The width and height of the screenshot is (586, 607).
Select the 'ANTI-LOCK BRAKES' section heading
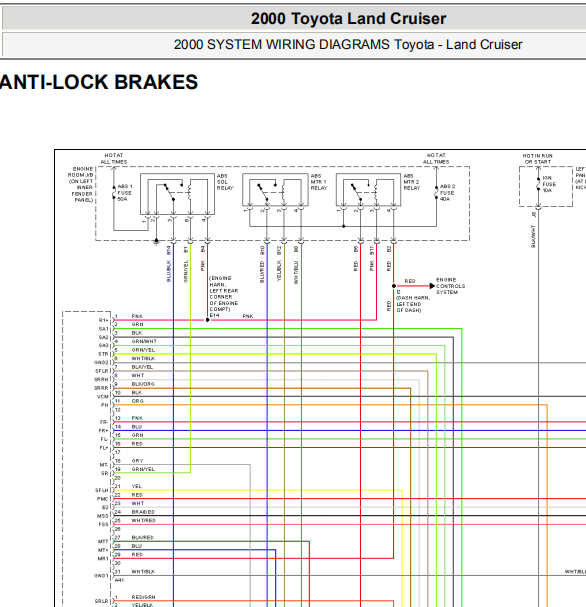click(98, 82)
